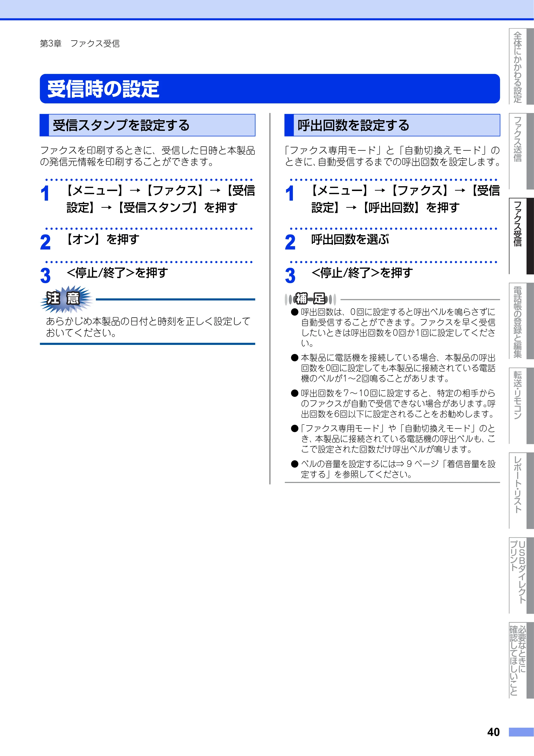Click the 補足 note icon
This screenshot has width=534, height=756.
click(x=310, y=299)
